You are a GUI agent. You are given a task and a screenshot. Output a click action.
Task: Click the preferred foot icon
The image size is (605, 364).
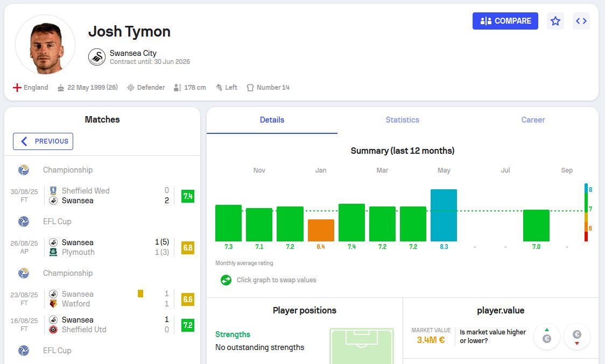coord(219,88)
